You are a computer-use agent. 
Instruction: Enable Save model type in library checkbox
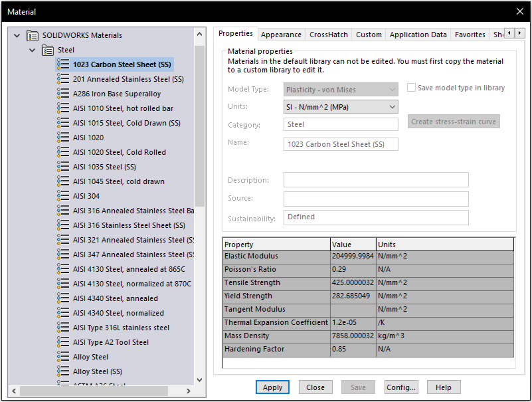point(411,88)
